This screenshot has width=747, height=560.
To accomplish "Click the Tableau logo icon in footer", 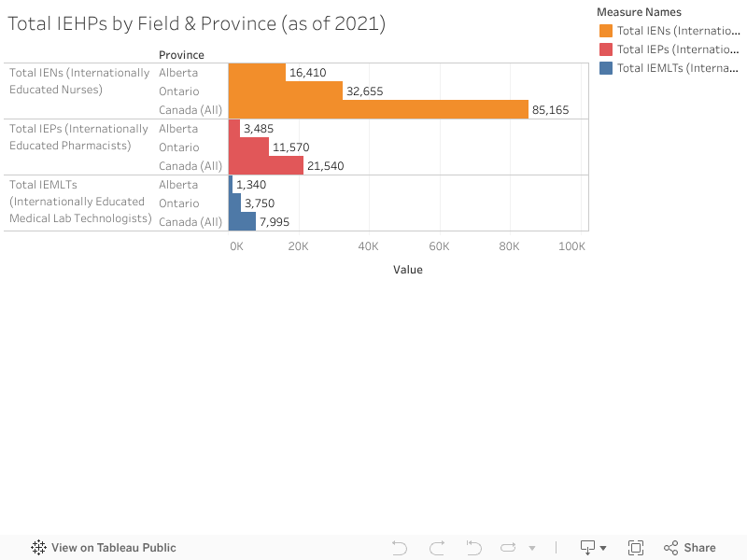I will coord(39,548).
